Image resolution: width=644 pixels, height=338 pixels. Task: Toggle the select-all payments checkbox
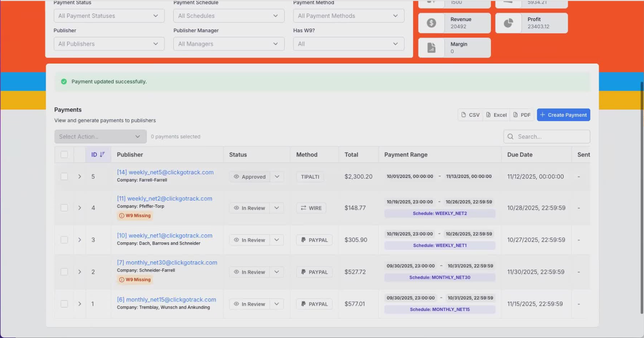tap(64, 155)
